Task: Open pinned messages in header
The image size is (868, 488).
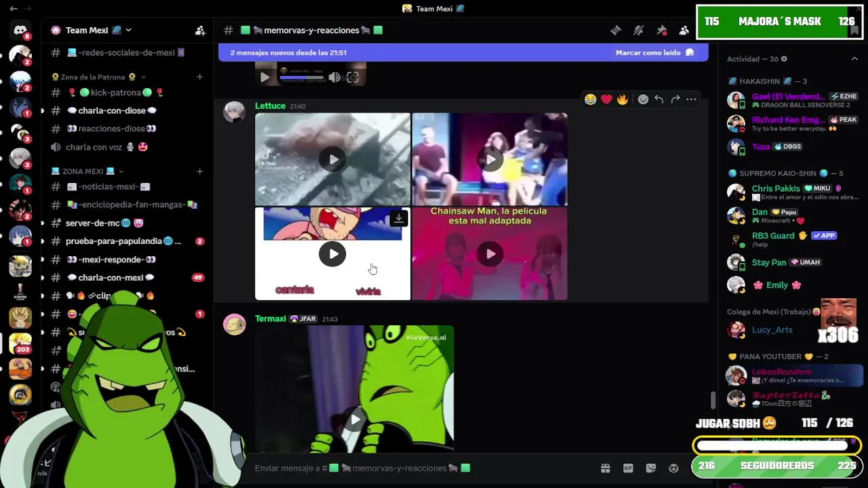Action: point(662,30)
